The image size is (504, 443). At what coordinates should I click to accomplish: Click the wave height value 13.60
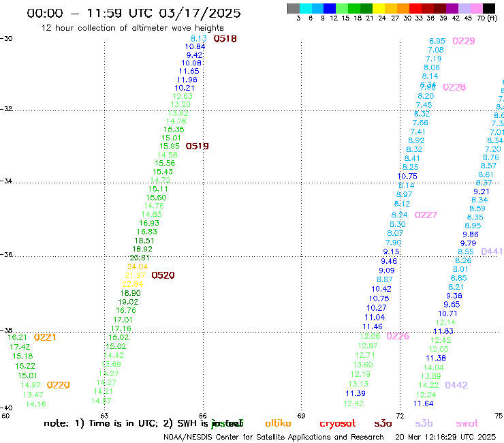point(363,365)
